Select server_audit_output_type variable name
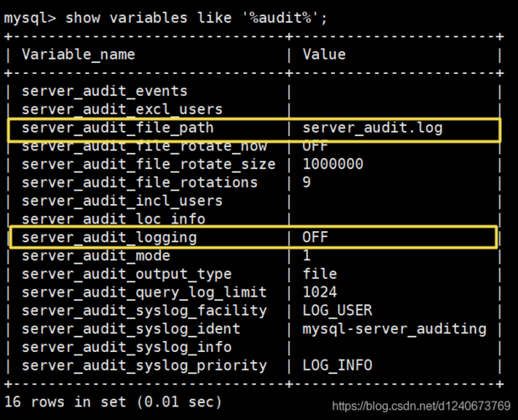The height and width of the screenshot is (420, 518). click(x=127, y=275)
